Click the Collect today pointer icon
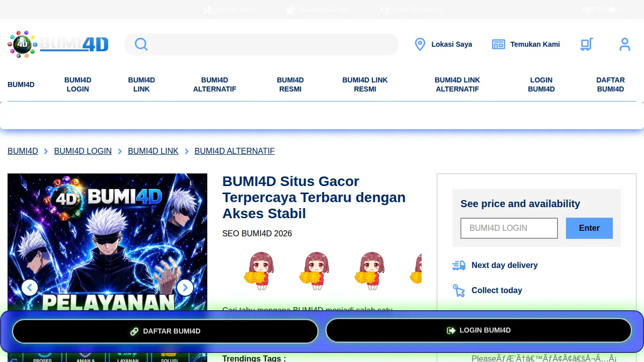Screen dimensions: 644x362 tap(459, 291)
